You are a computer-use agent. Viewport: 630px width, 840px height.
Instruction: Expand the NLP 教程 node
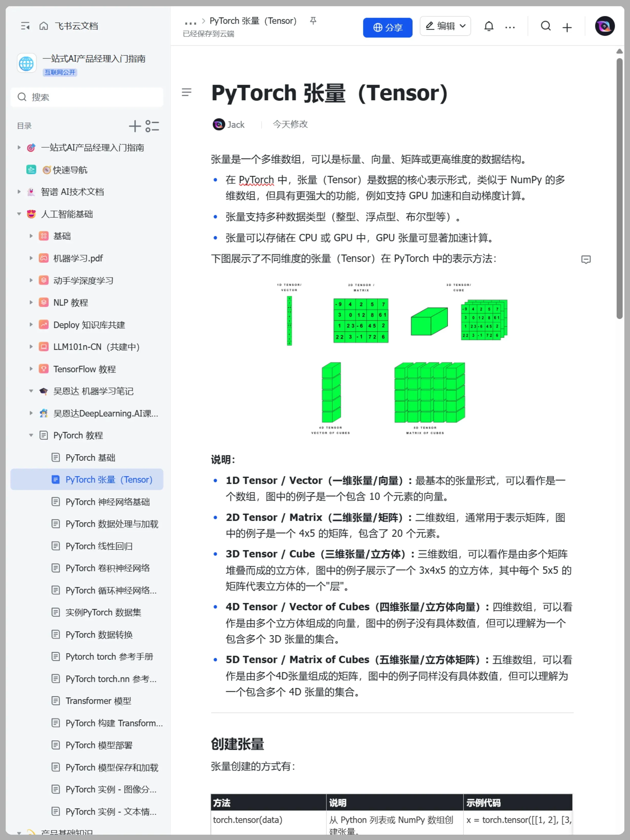tap(31, 303)
